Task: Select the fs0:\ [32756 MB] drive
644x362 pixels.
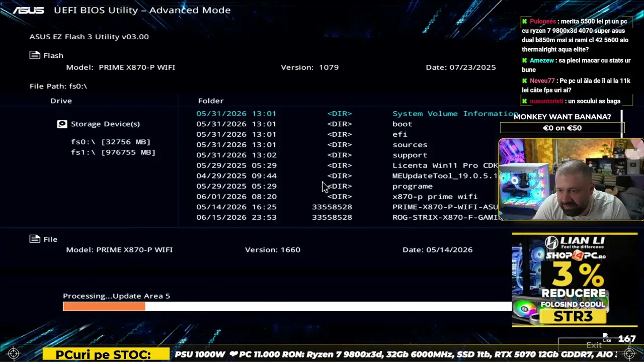Action: pos(111,142)
